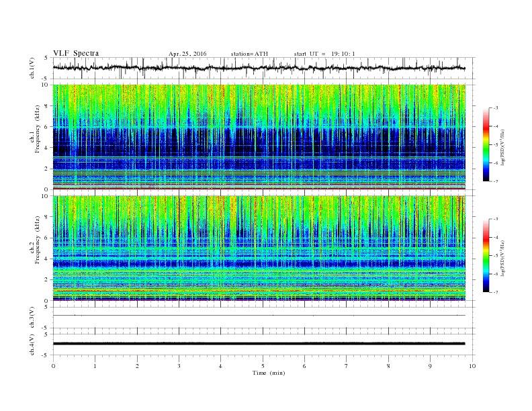This screenshot has width=532, height=411.
Task: Click the 'ch.3(V)' axis label
Action: pyautogui.click(x=32, y=318)
